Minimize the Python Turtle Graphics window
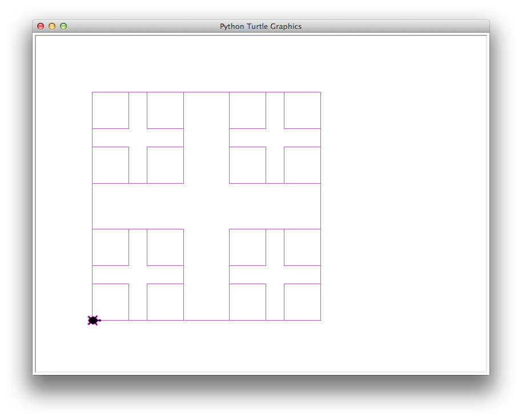Viewport: 522px width, 420px height. coord(52,26)
